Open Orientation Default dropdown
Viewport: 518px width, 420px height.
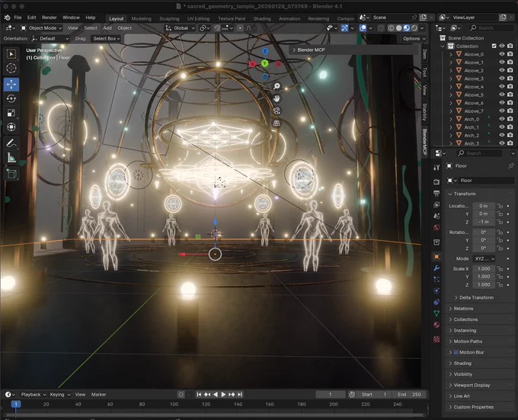pos(50,39)
